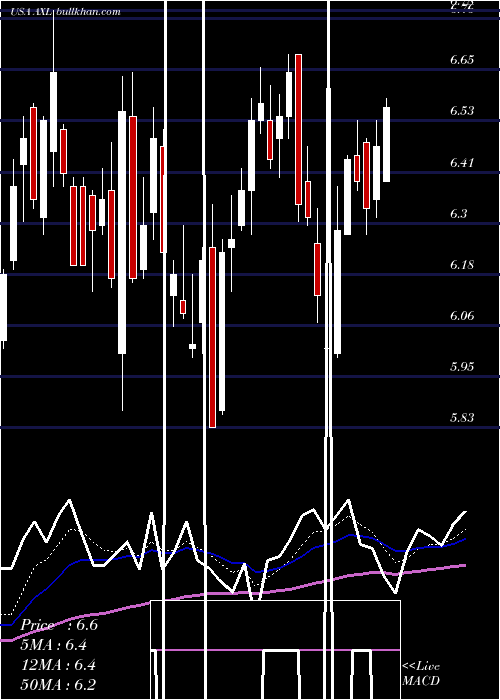Click the <<Live MACD label
The height and width of the screenshot is (700, 500).
tap(421, 673)
